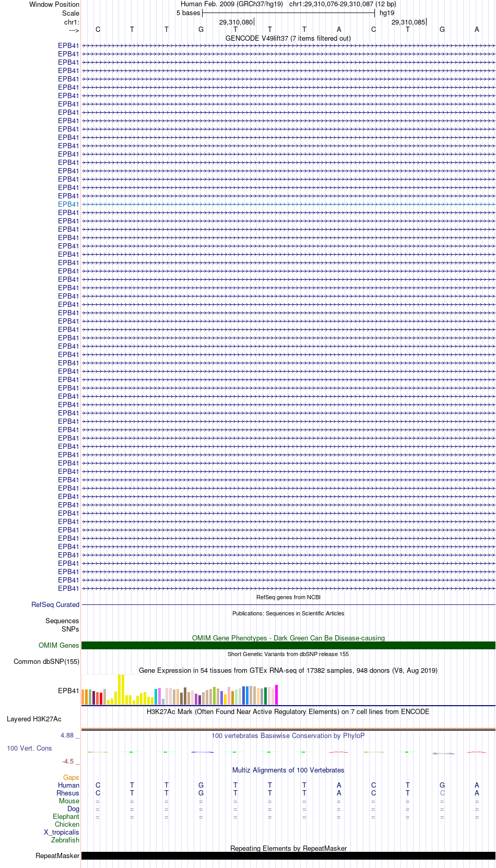Open the OMIM Gene Phenotypes track title
Image resolution: width=496 pixels, height=868 pixels.
pos(288,638)
